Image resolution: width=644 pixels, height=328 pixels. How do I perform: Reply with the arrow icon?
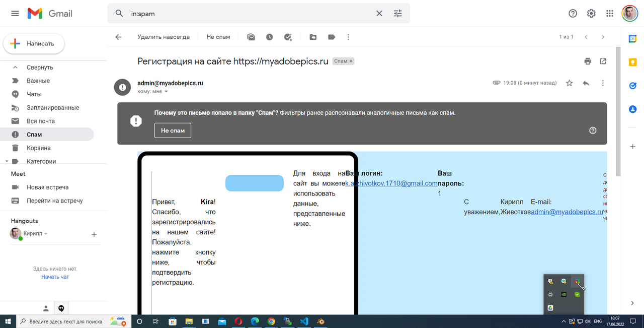click(x=586, y=83)
